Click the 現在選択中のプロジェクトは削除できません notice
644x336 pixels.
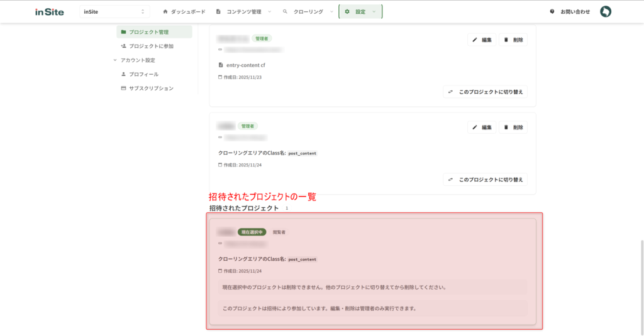(372, 287)
